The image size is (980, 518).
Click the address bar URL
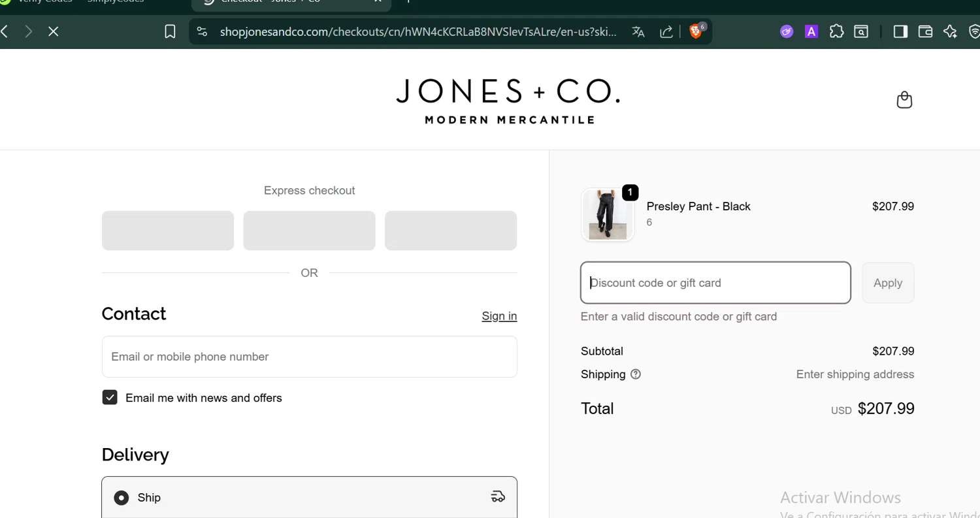pos(418,32)
